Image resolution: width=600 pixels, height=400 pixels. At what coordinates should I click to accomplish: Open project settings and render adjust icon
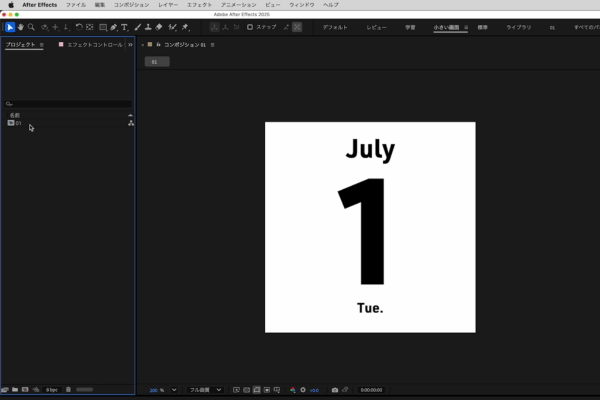pos(36,390)
